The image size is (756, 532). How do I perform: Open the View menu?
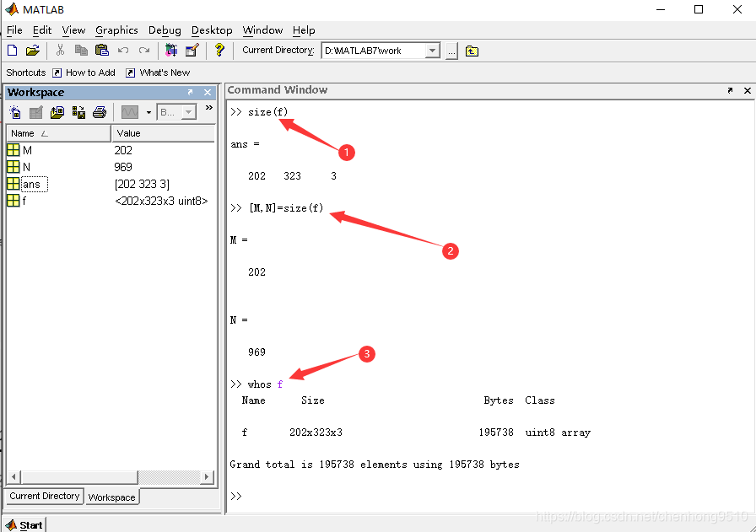point(73,30)
